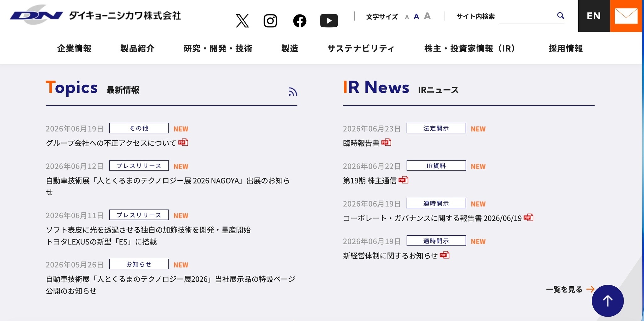Open PDF icon beside 臨時報告書
This screenshot has width=644, height=321.
[386, 142]
